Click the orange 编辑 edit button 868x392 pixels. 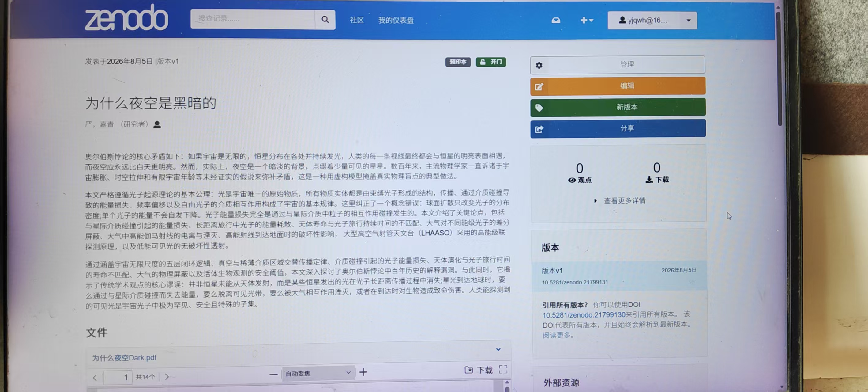618,86
